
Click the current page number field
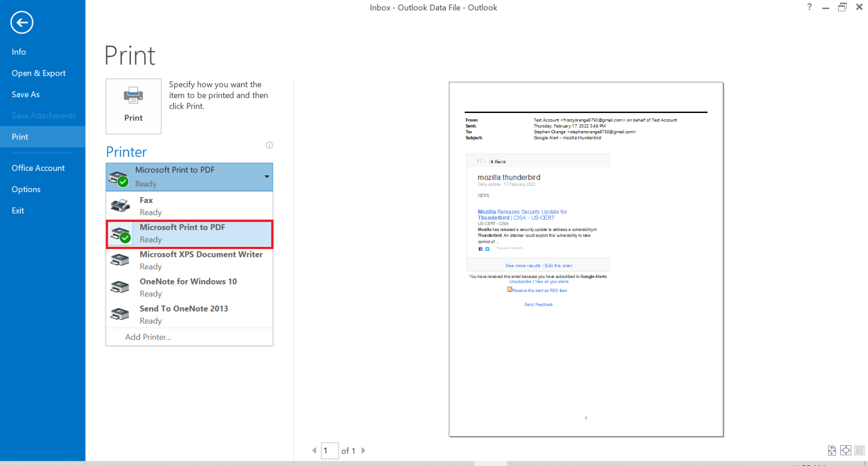(330, 450)
